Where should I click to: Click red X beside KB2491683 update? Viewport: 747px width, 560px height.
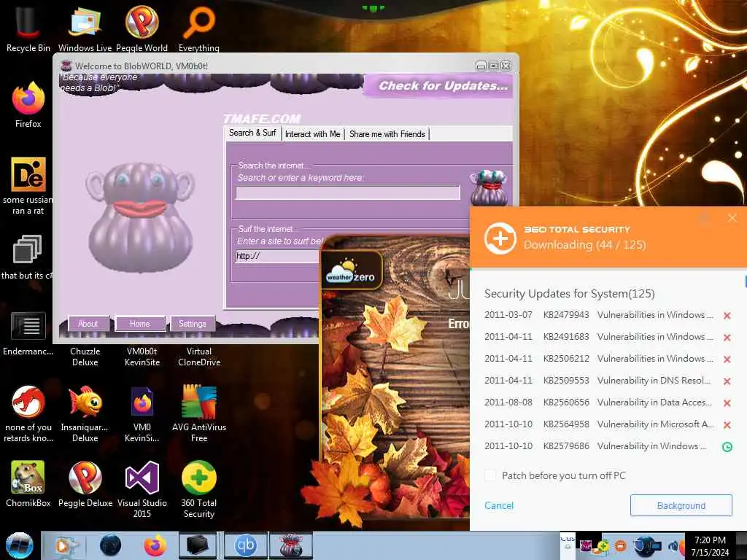tap(727, 337)
